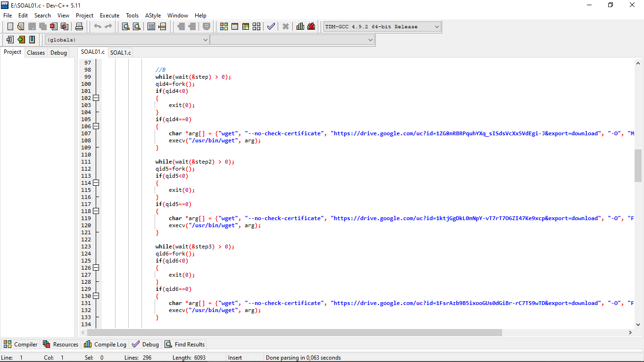Open the Tools menu
This screenshot has width=644, height=362.
[x=132, y=16]
